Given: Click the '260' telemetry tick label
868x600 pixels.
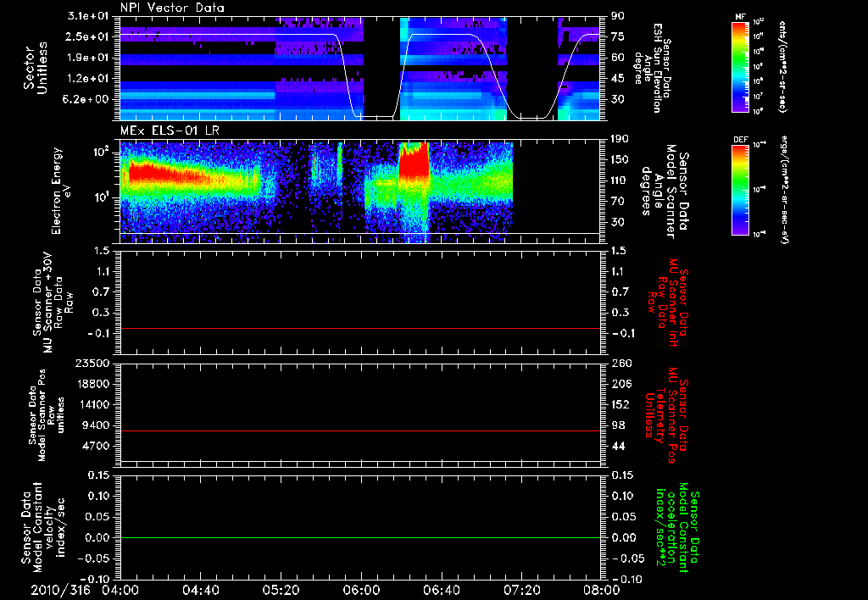Looking at the screenshot, I should point(620,363).
